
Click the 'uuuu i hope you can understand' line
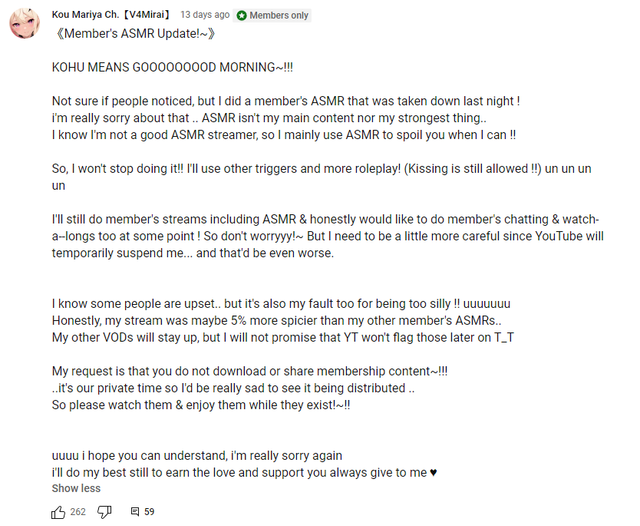click(x=197, y=456)
